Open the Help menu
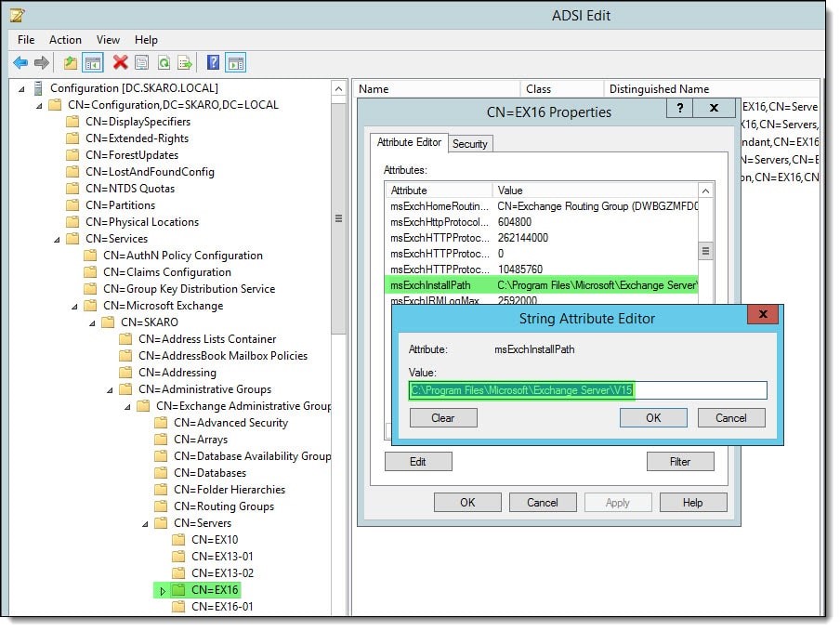The width and height of the screenshot is (840, 631). click(146, 40)
